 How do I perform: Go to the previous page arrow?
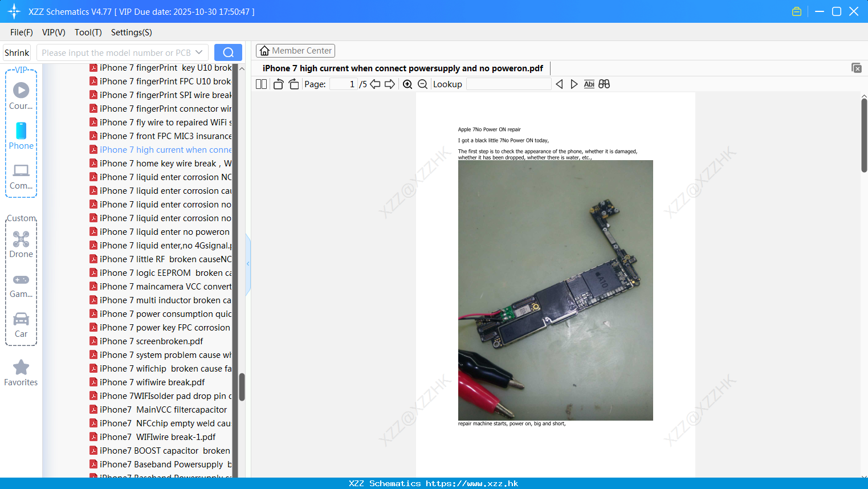click(x=375, y=84)
